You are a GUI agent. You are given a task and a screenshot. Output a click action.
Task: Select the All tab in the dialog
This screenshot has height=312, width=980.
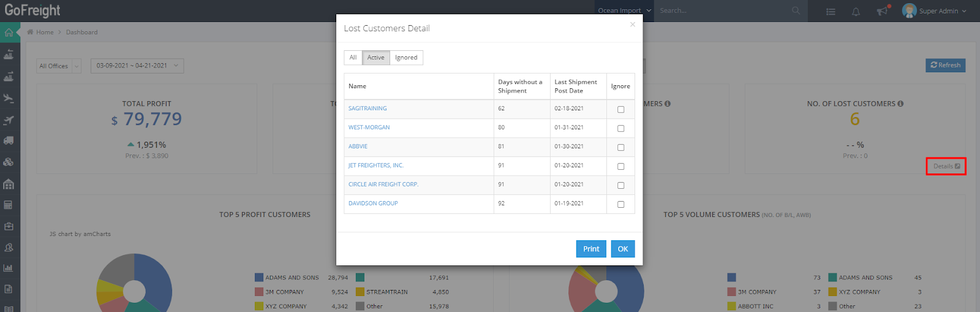(x=353, y=58)
